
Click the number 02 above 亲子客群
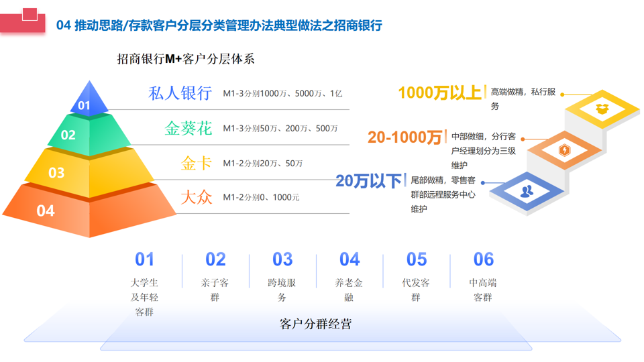[215, 259]
